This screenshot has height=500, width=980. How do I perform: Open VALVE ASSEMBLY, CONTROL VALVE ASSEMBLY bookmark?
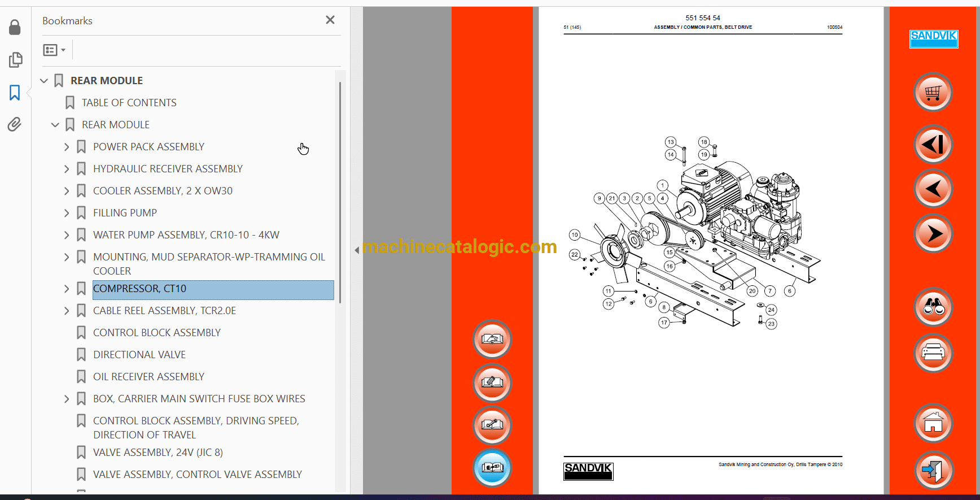click(198, 475)
